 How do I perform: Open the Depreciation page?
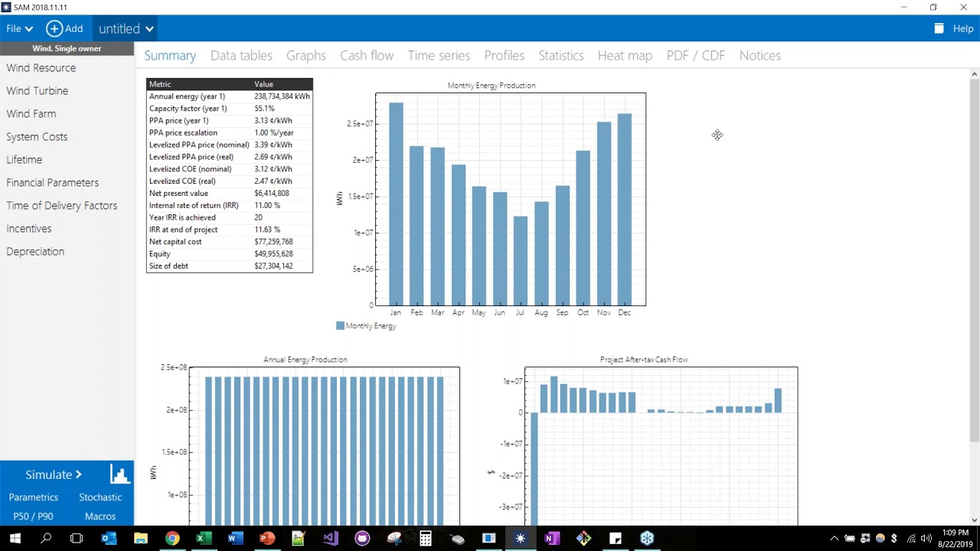pos(35,251)
